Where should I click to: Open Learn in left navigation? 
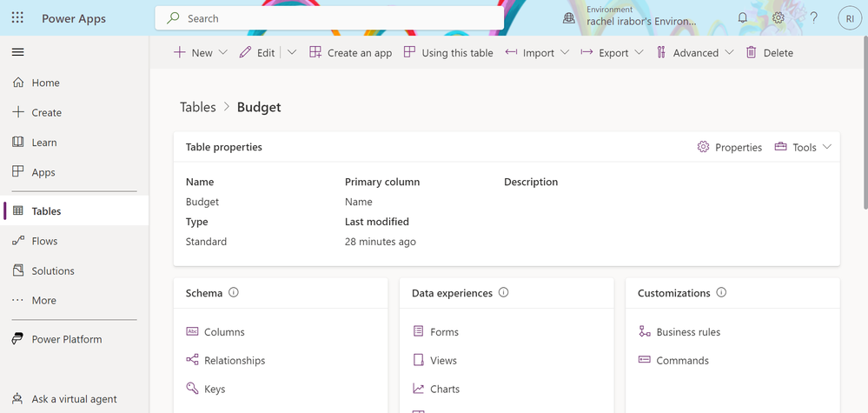point(74,143)
